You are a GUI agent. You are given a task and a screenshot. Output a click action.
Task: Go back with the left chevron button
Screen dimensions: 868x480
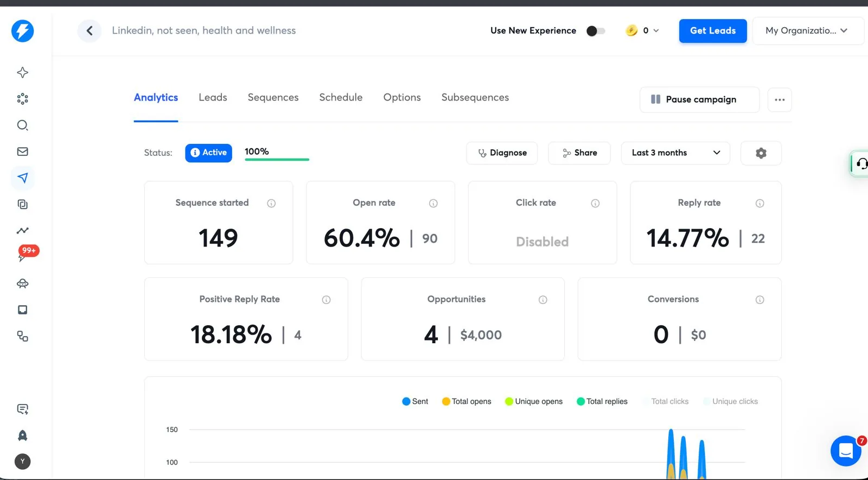90,31
